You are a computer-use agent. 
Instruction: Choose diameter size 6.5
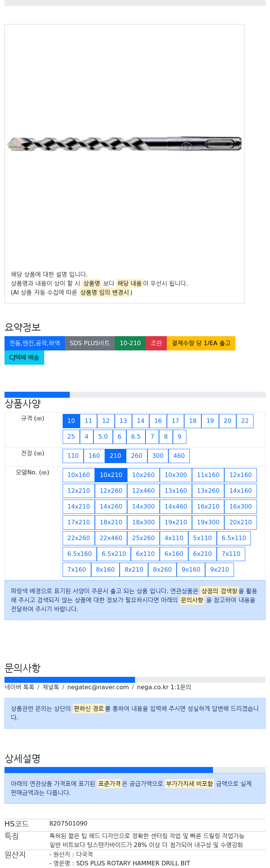tap(136, 437)
